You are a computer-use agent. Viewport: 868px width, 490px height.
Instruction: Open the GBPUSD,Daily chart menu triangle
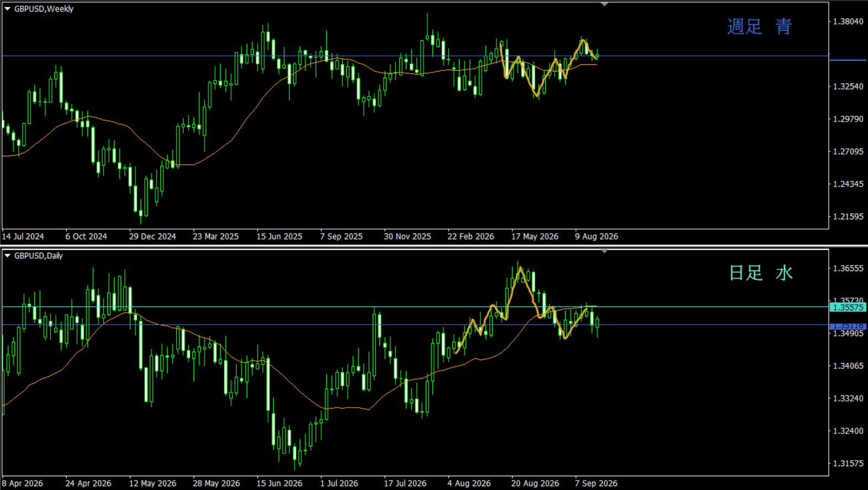tap(8, 256)
